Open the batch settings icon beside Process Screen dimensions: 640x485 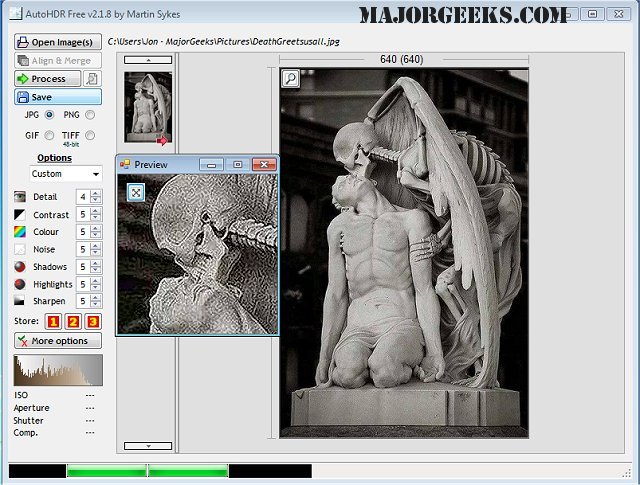pos(92,78)
